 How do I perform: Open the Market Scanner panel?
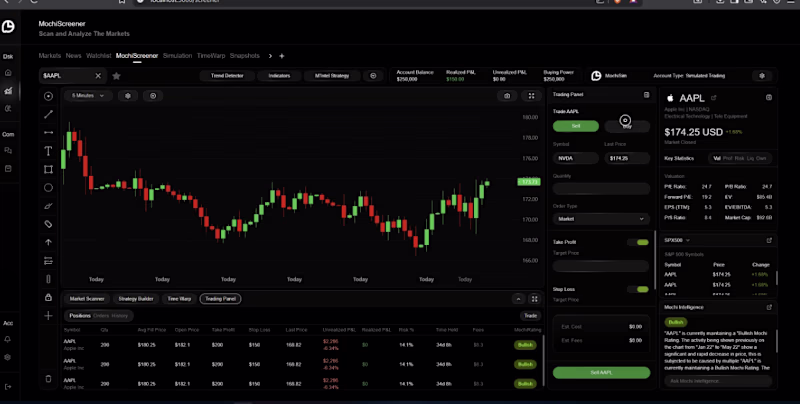87,299
